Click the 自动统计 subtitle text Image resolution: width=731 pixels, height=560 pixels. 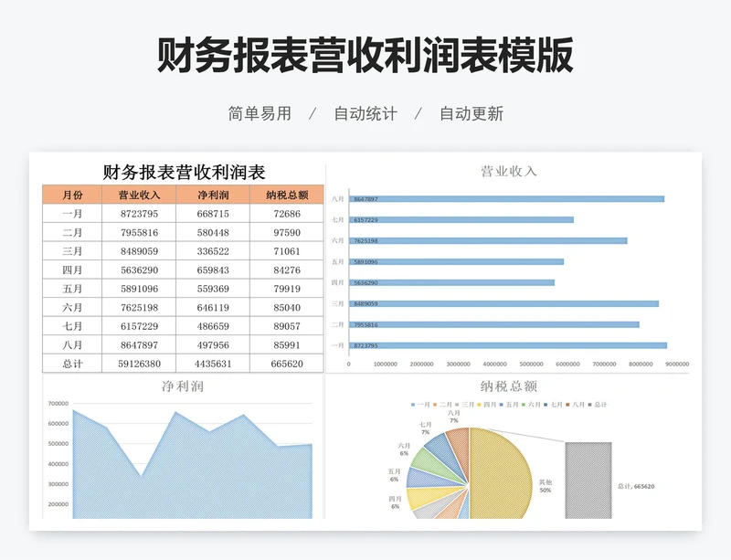[365, 114]
